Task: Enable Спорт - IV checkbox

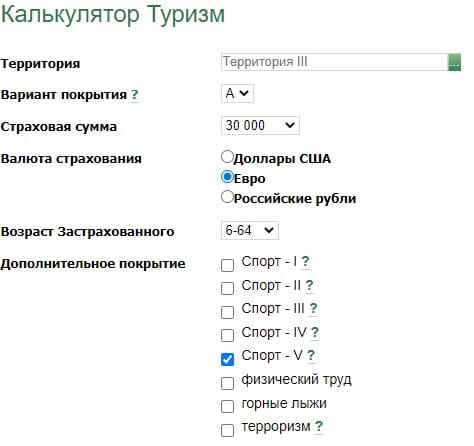Action: [227, 336]
